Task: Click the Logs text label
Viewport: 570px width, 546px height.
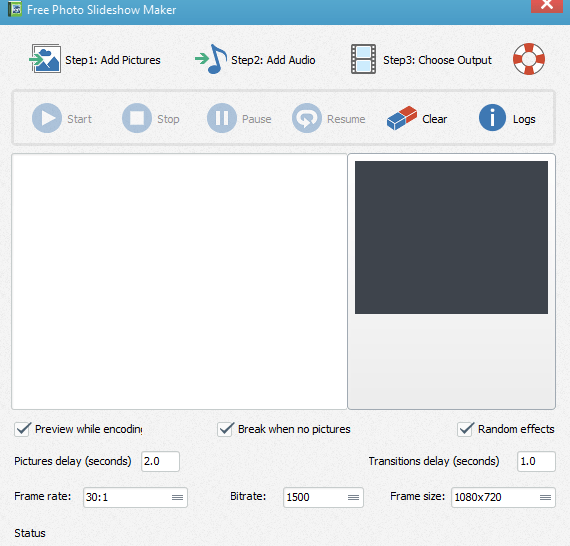Action: (524, 119)
